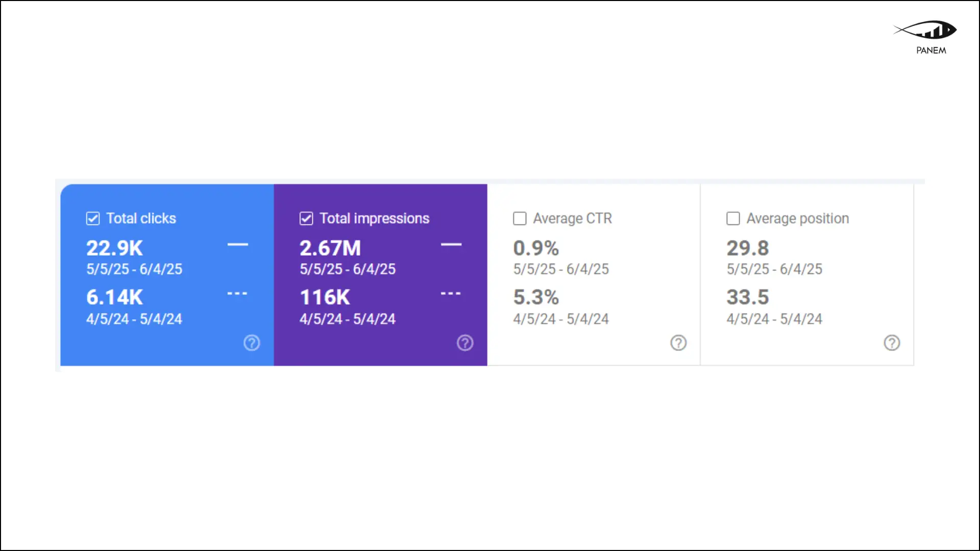Screen dimensions: 980x551
Task: Uncheck the Total clicks checkbox
Action: (93, 219)
